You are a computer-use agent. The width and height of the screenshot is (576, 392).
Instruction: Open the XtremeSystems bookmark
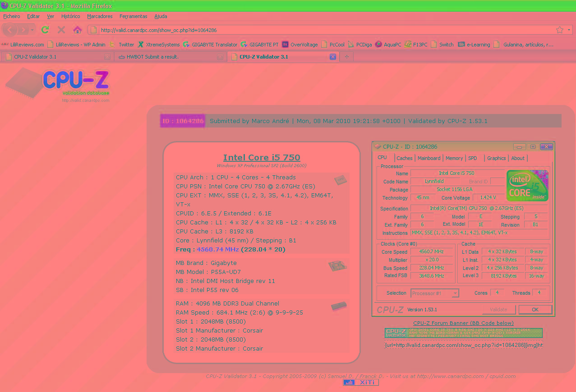159,45
